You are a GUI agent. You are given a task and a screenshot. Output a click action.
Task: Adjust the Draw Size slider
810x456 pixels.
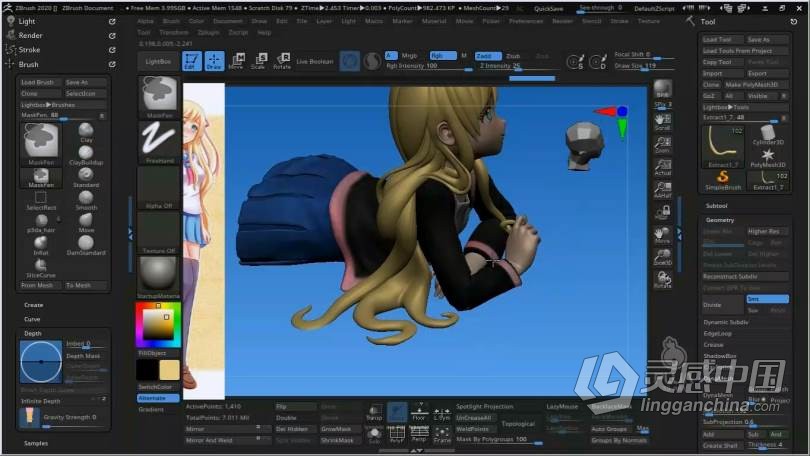644,66
